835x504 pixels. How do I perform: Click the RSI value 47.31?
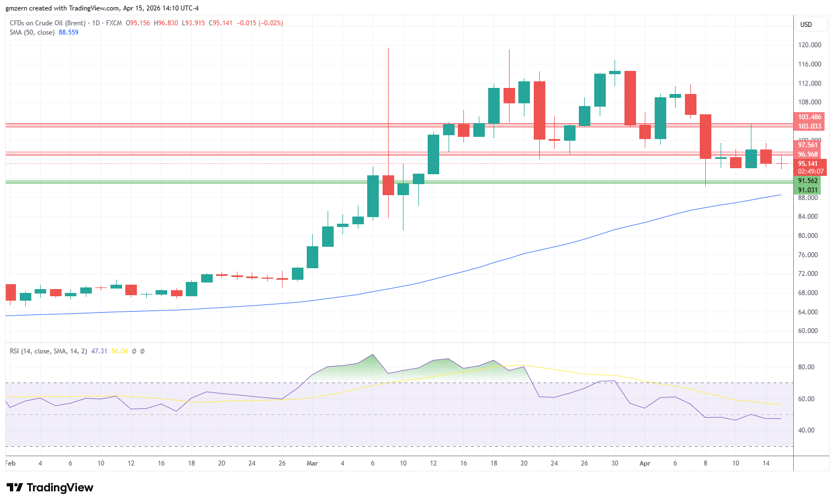pos(99,351)
